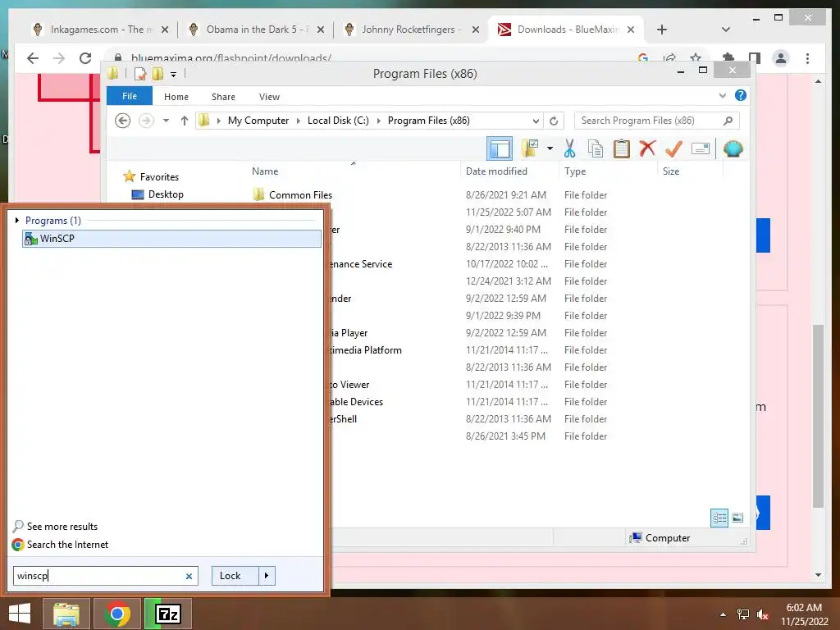Screen dimensions: 840x630
Task: Switch to Inkagames.com Chrome tab
Action: 100,30
